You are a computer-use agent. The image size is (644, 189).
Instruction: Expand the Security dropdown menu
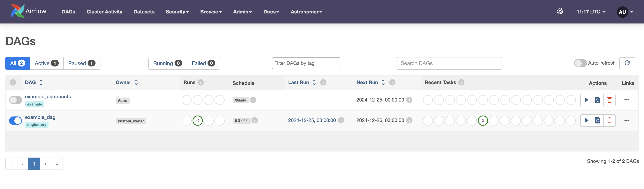pos(177,12)
